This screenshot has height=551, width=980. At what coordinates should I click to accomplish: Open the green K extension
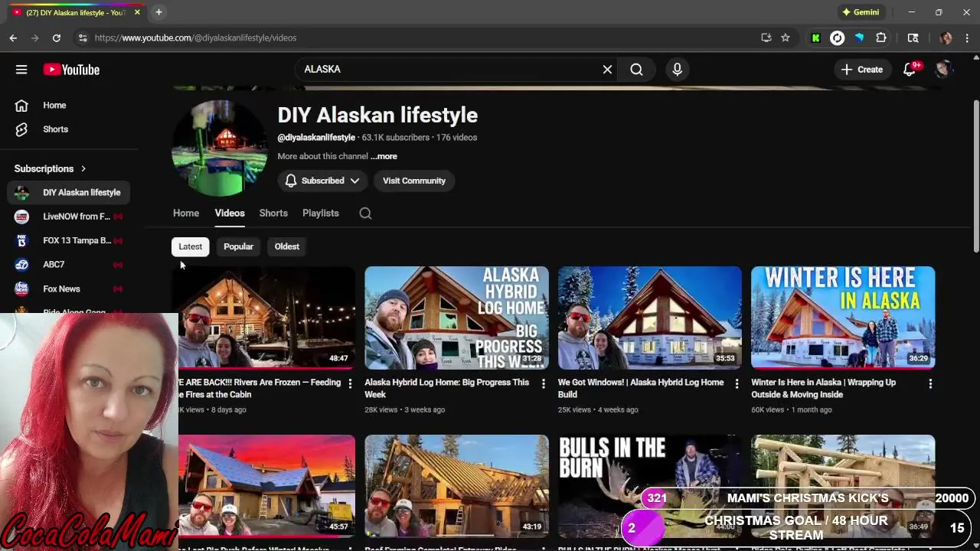pyautogui.click(x=815, y=37)
